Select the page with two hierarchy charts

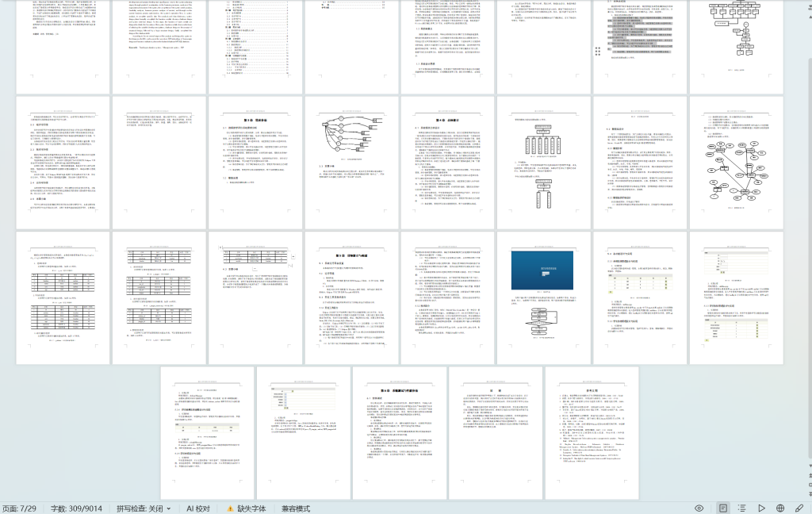click(x=543, y=162)
